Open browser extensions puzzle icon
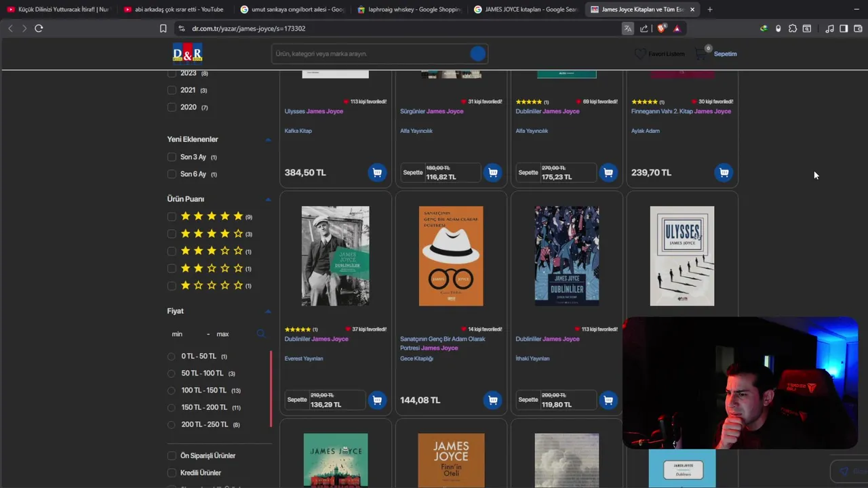 click(792, 28)
